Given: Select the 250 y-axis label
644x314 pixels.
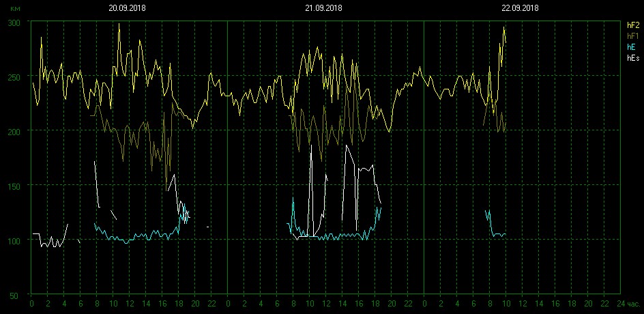Looking at the screenshot, I should tap(14, 76).
